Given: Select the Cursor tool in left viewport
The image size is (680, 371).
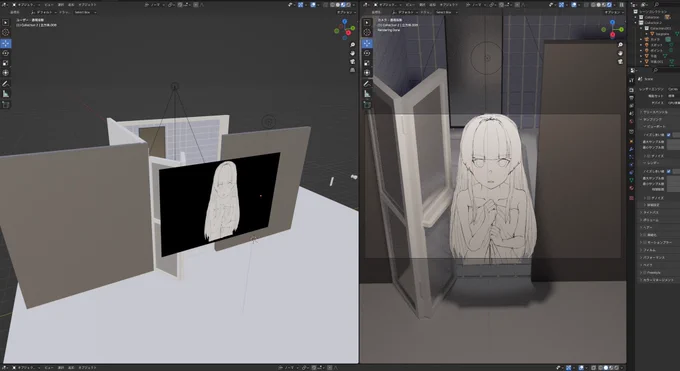Looking at the screenshot, I should 6,33.
